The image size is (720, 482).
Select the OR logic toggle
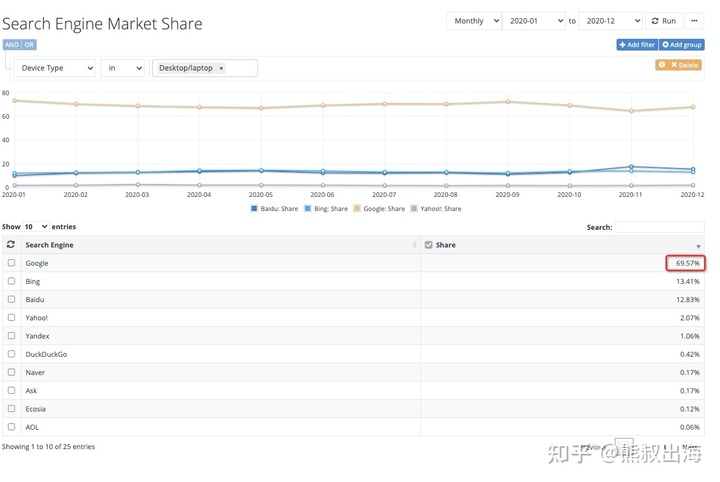point(29,45)
